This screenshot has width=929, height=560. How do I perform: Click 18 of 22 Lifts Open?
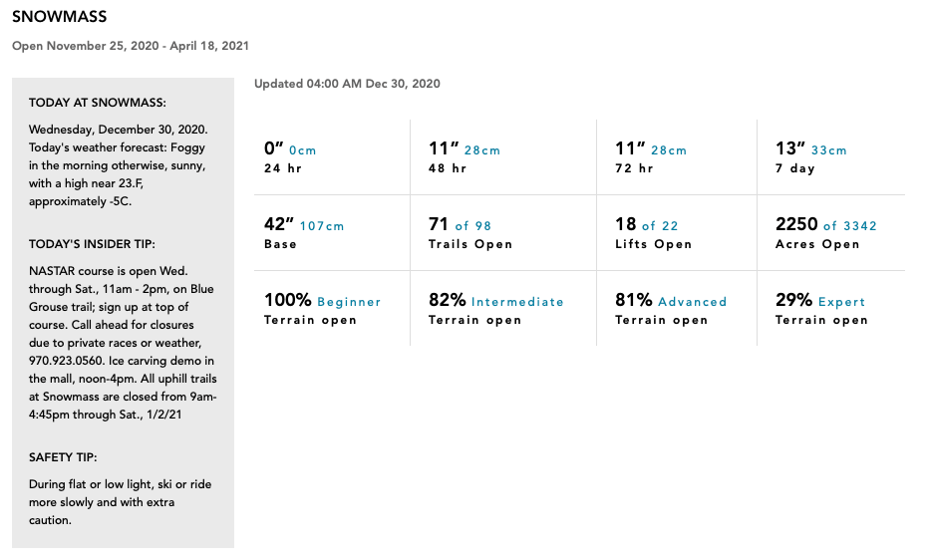click(x=654, y=232)
